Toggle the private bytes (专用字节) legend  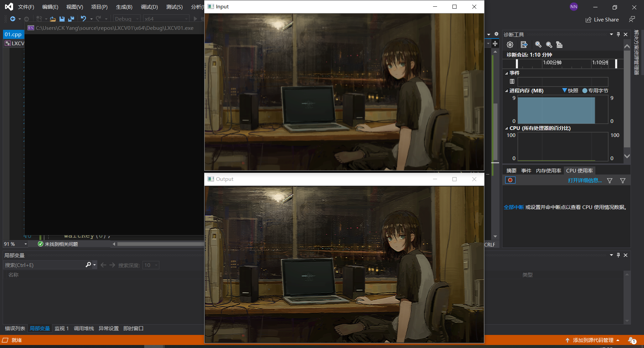[585, 90]
